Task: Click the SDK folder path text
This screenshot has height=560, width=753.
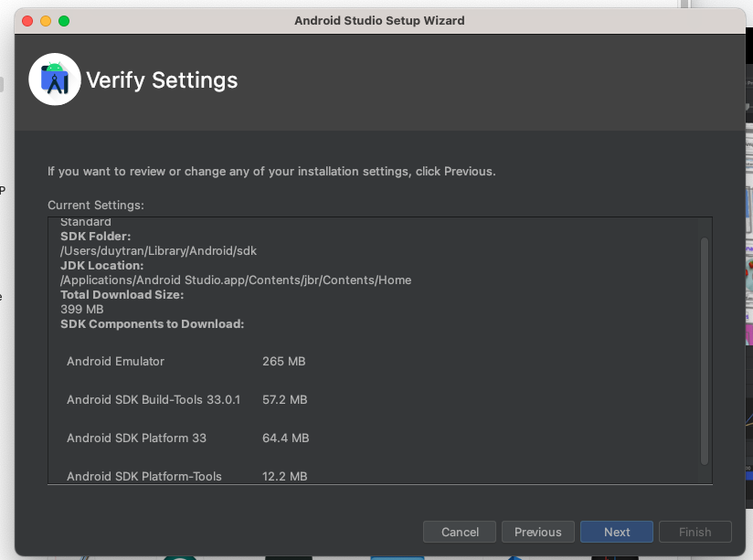Action: pos(152,250)
